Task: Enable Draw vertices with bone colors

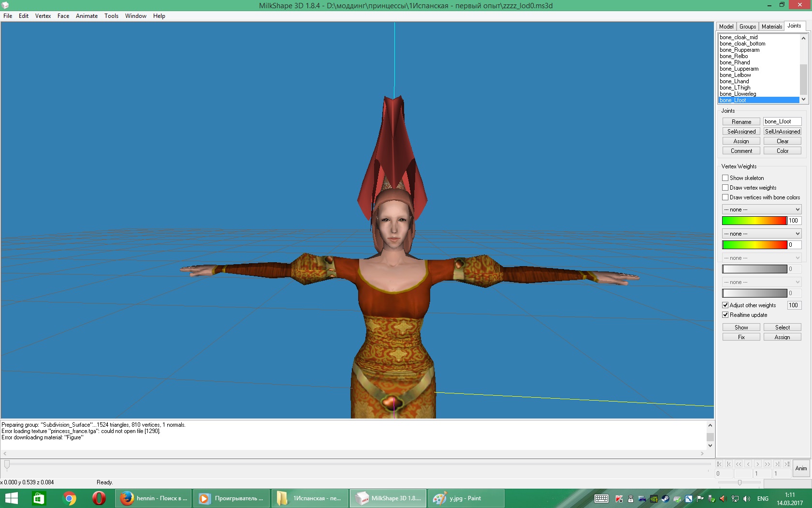Action: click(725, 197)
